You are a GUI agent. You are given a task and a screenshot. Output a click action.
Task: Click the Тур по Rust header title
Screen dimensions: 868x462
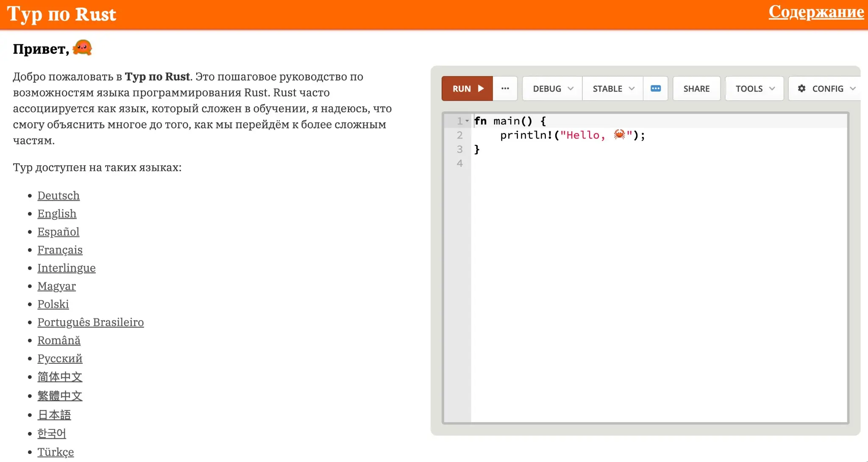tap(62, 14)
